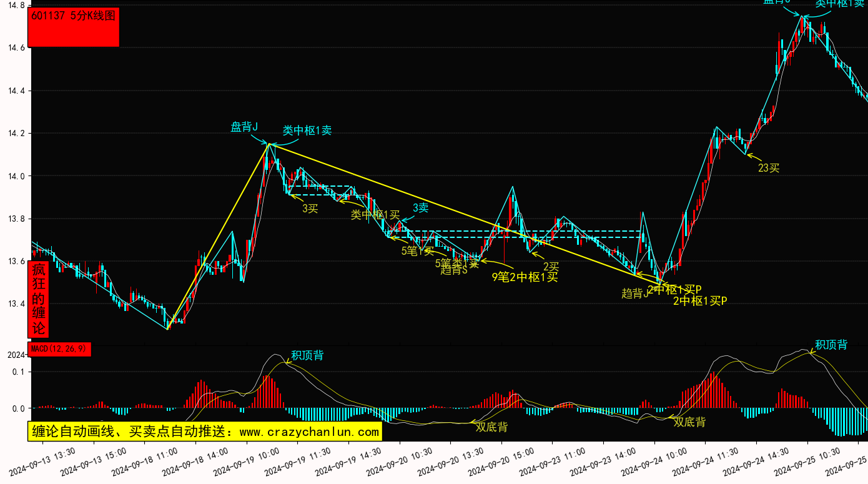Select '双底背' label near 2024-09-24 10:00
This screenshot has height=484, width=868.
[689, 422]
